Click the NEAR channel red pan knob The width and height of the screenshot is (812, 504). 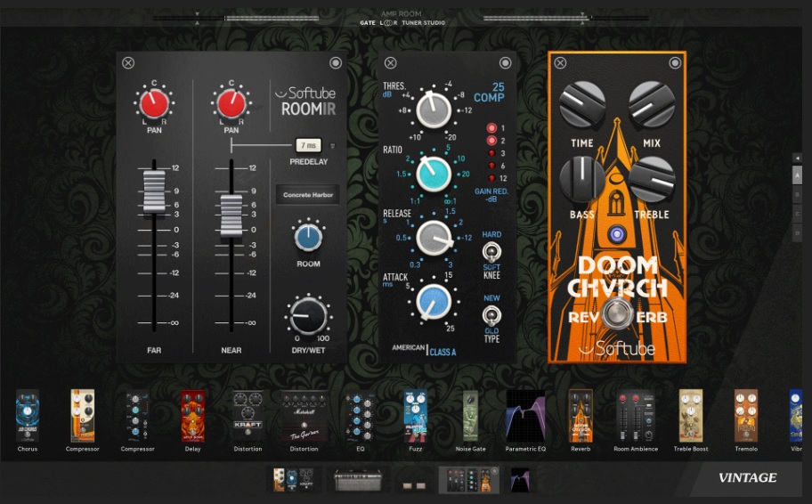point(231,103)
